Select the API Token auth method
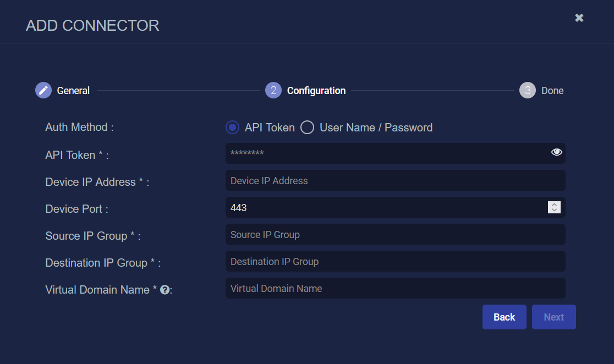The width and height of the screenshot is (614, 364). coord(233,128)
